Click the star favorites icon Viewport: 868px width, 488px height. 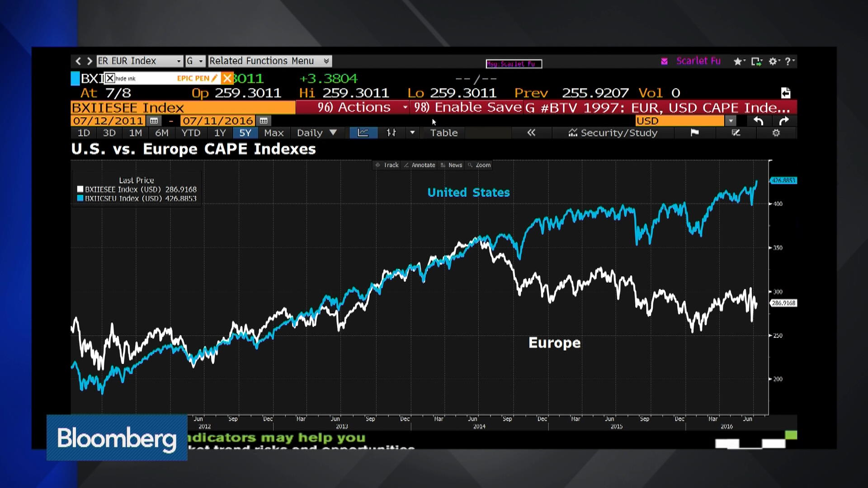tap(738, 61)
